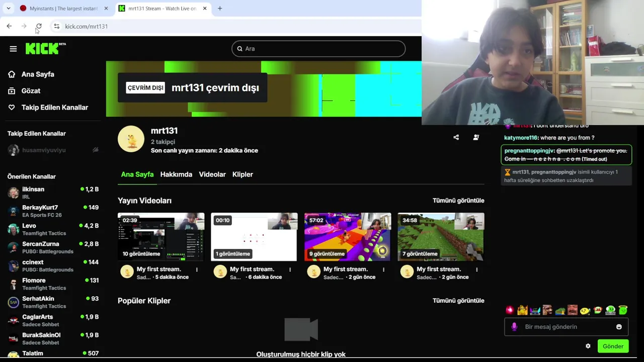Switch to the Hakkımda tab
The width and height of the screenshot is (644, 362).
coord(176,174)
